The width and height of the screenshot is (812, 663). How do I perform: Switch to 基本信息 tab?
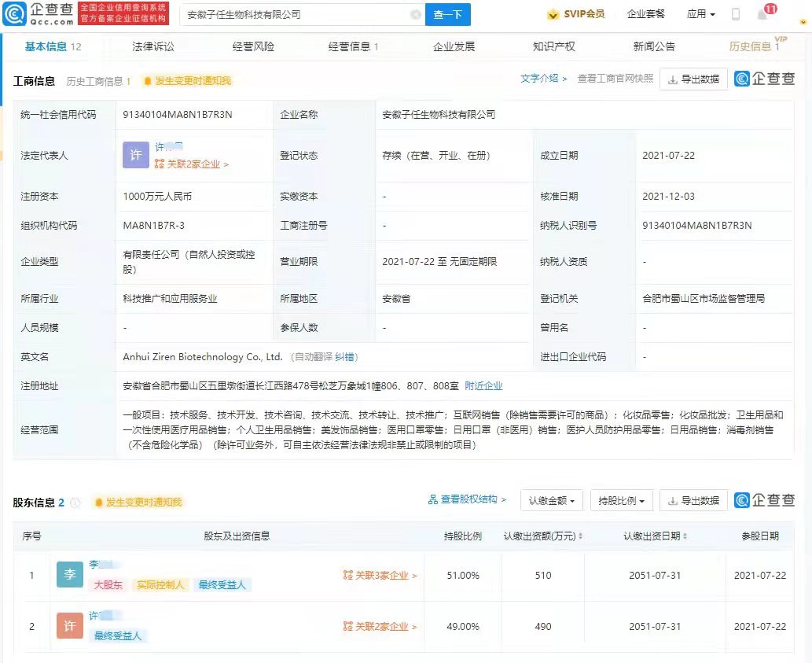53,46
